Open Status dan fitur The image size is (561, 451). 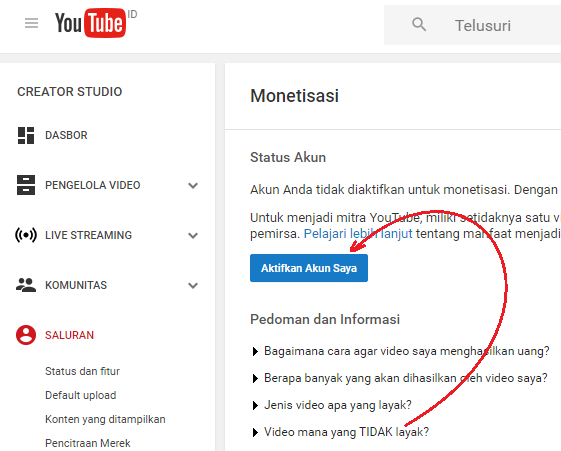click(x=82, y=371)
